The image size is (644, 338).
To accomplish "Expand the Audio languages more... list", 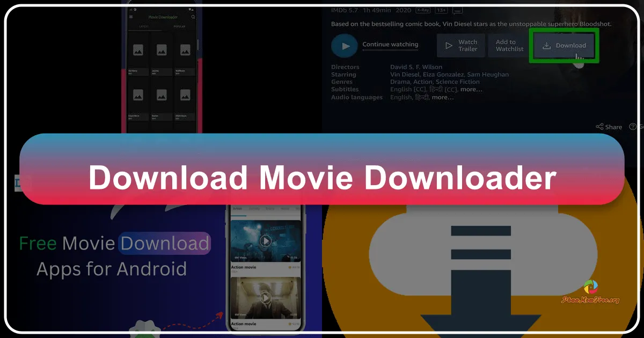I will pos(442,97).
